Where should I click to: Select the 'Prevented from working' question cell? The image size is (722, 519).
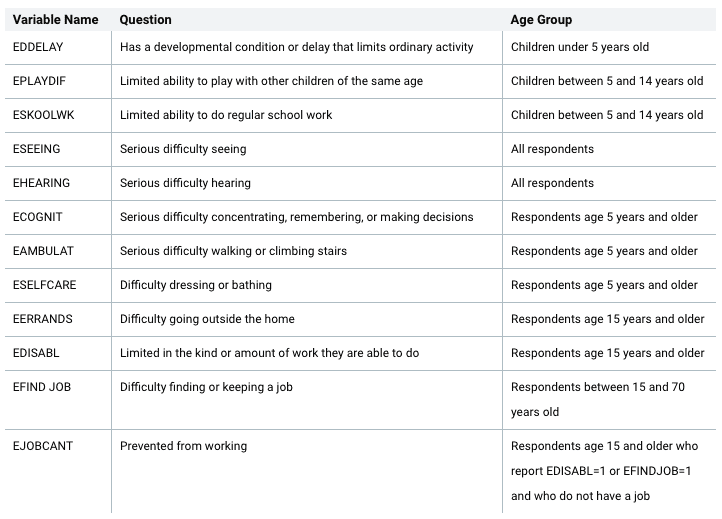click(183, 446)
